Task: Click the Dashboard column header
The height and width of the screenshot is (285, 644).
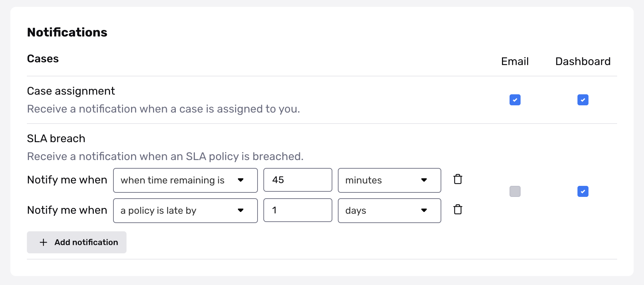Action: [x=583, y=61]
